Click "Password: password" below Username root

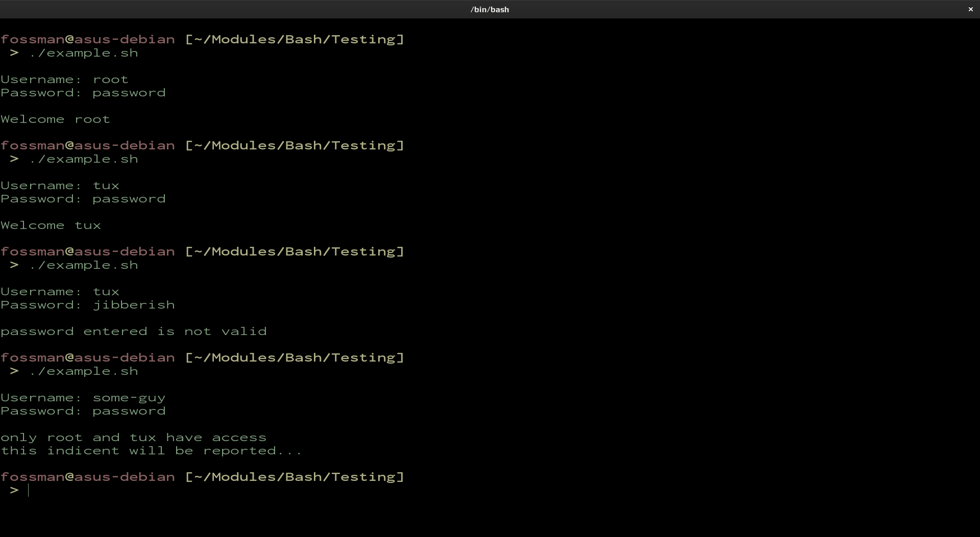tap(83, 93)
